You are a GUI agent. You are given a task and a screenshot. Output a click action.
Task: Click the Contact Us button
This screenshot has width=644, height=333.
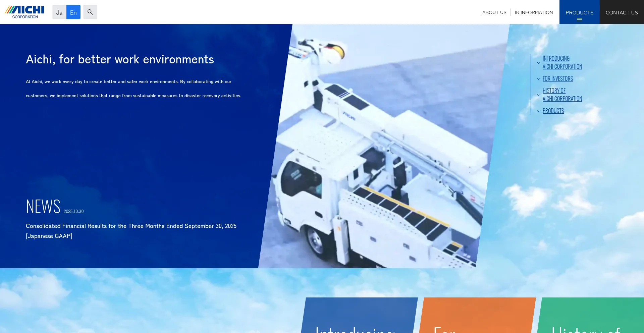tap(622, 12)
